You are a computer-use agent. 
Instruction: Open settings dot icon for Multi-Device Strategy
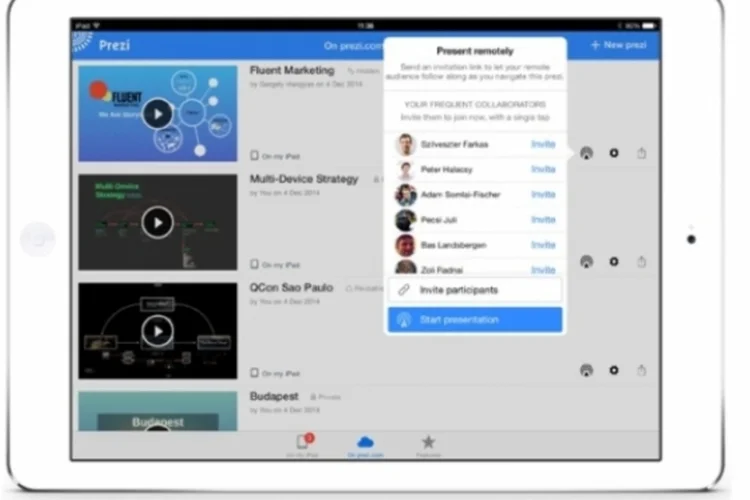[614, 262]
